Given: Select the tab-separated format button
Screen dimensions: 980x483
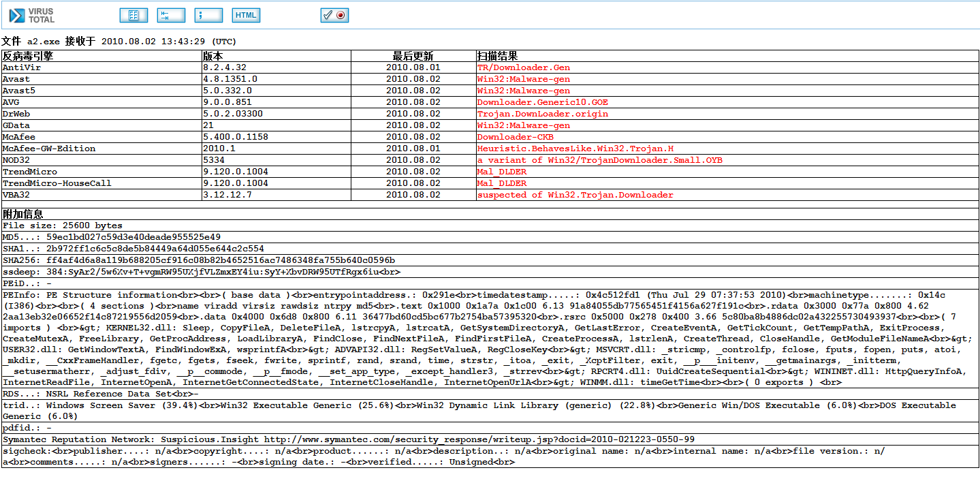Looking at the screenshot, I should point(171,15).
